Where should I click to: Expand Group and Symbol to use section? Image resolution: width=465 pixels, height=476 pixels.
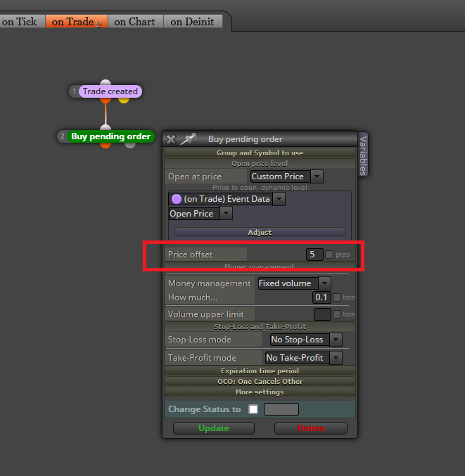260,153
